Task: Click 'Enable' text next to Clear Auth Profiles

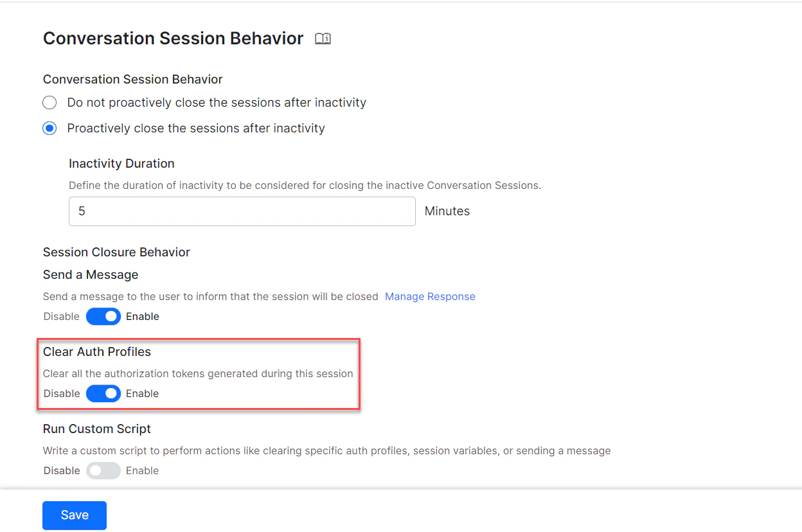Action: pos(142,393)
